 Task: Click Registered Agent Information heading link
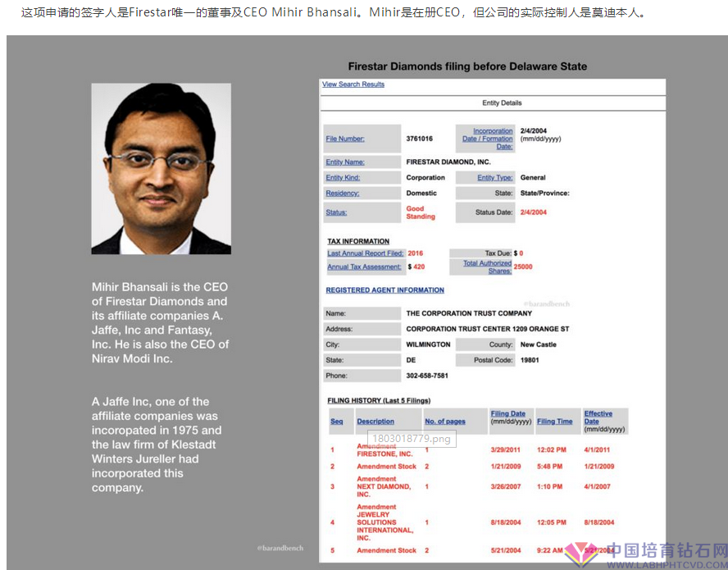pyautogui.click(x=384, y=290)
